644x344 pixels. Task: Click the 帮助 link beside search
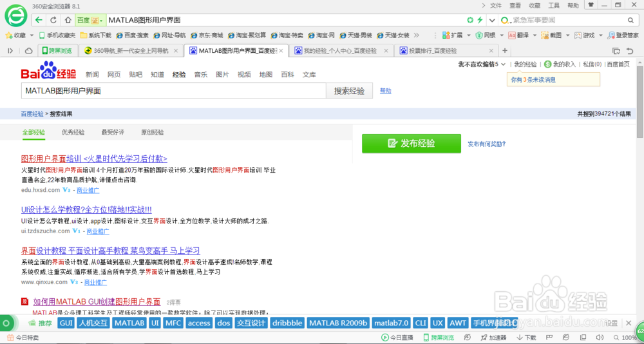[386, 91]
